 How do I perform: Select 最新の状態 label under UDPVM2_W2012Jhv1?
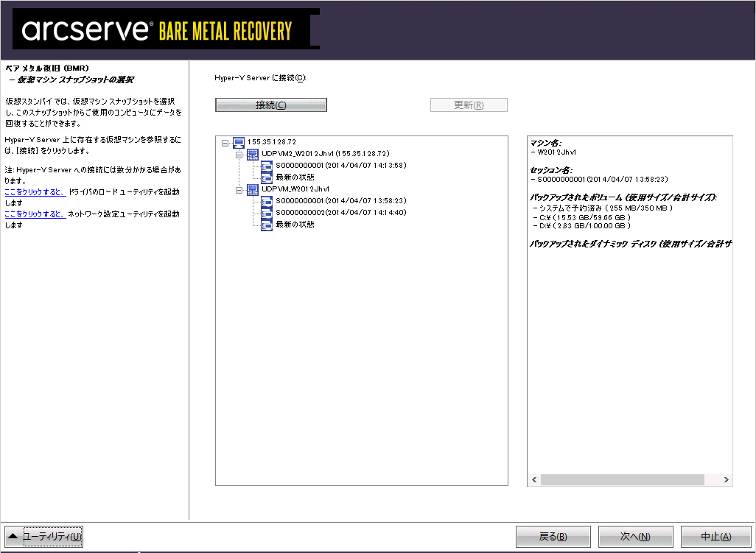coord(295,177)
